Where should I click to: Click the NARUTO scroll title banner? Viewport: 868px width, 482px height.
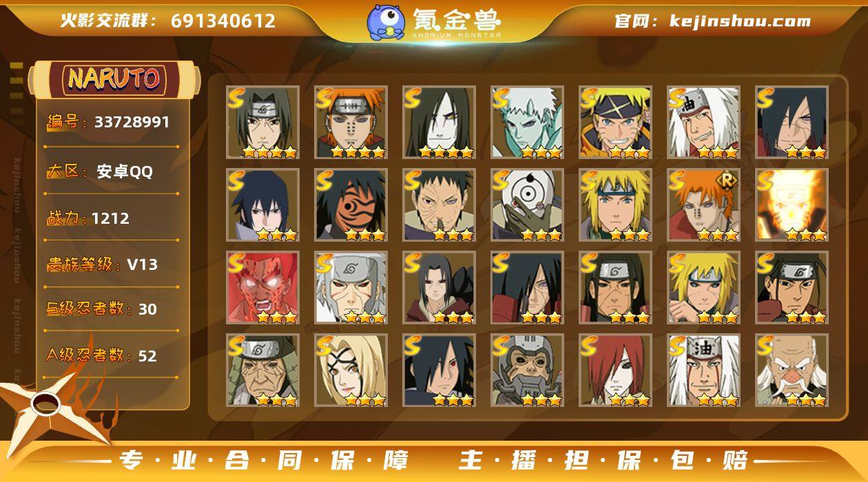click(114, 78)
